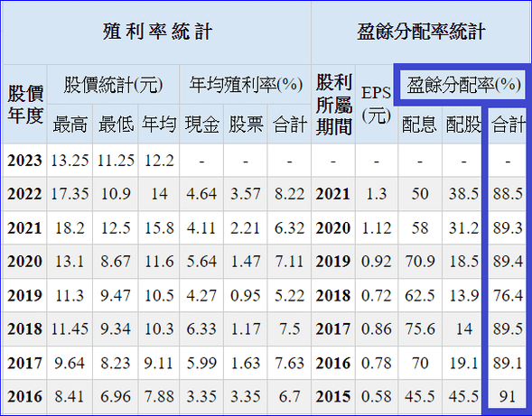Click payout total 89.4
Screen dimensions: 532x416
click(508, 262)
